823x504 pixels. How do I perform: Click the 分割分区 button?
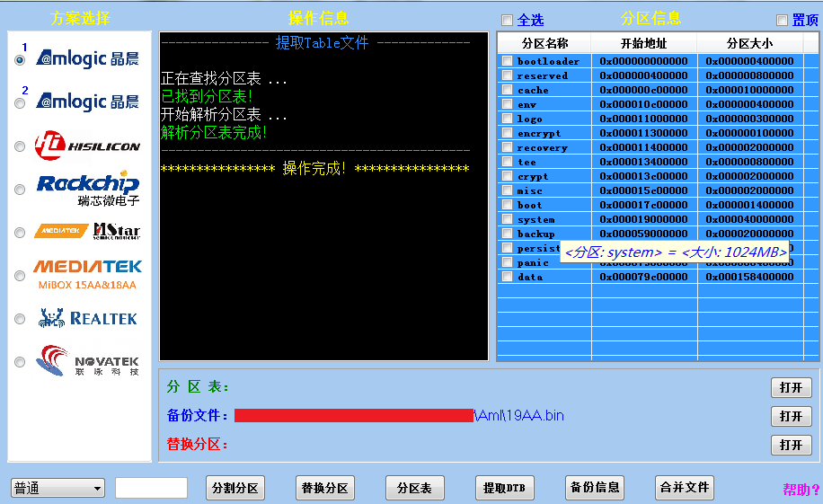tap(235, 488)
